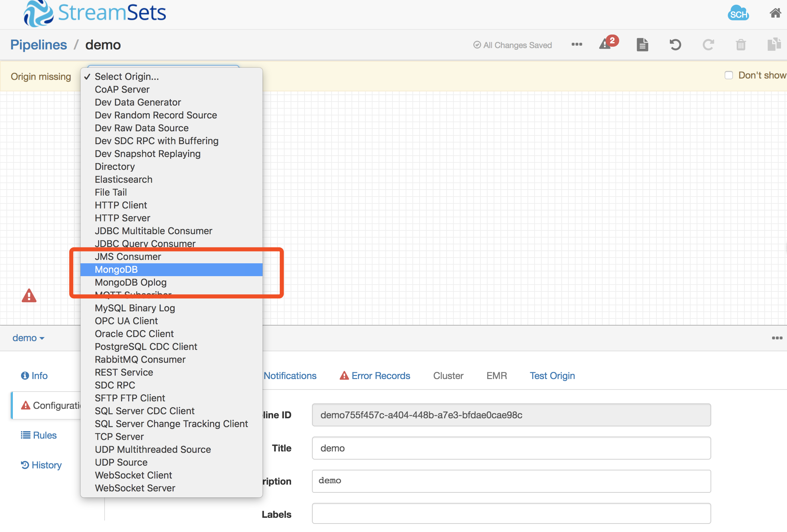Open the Error Records tab
787x532 pixels.
[375, 376]
